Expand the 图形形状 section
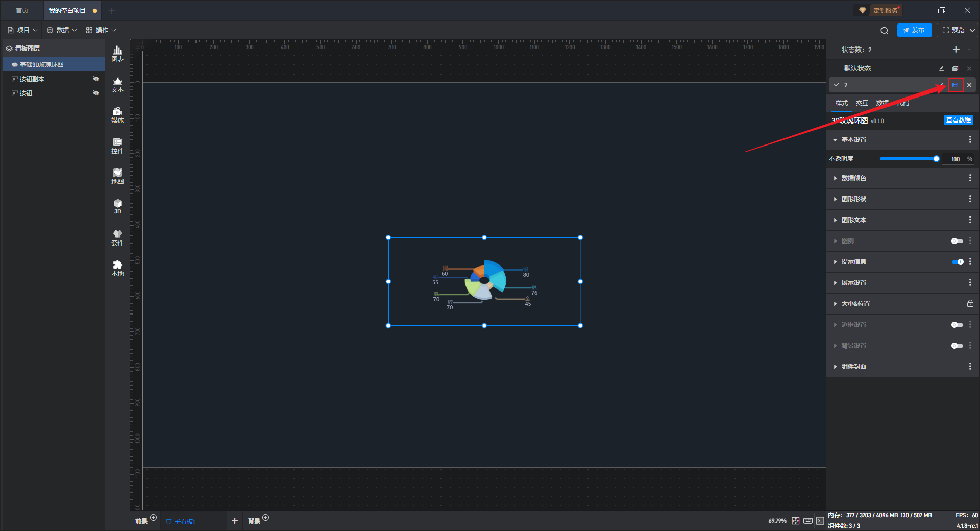Screen dimensions: 980x531 pyautogui.click(x=853, y=199)
